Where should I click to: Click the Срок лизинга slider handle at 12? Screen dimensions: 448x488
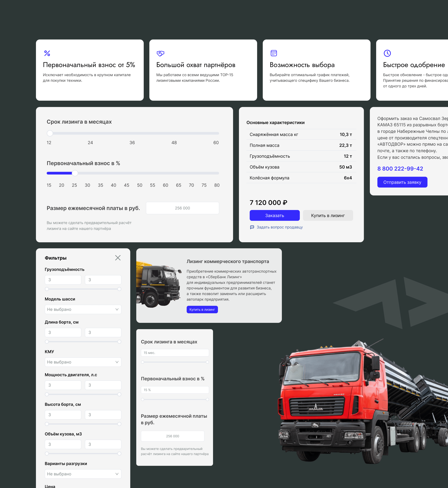(x=50, y=133)
